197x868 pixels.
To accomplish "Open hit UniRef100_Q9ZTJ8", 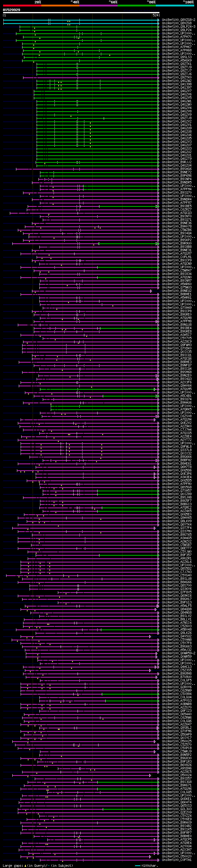I will [x=177, y=118].
